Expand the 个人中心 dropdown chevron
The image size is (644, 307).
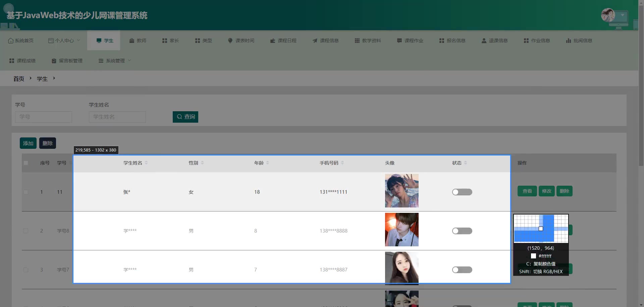point(78,40)
